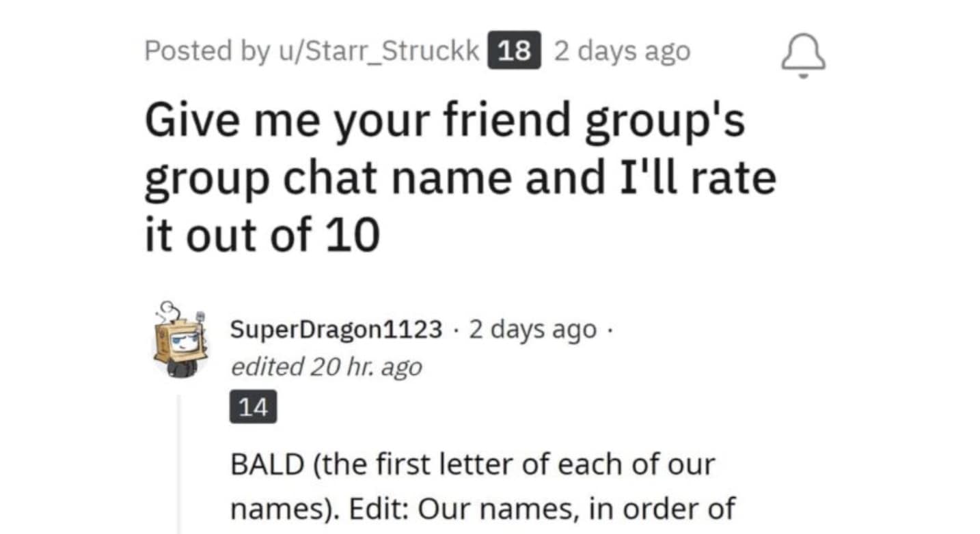Click title line 'Give me your friend group's'

tap(444, 120)
